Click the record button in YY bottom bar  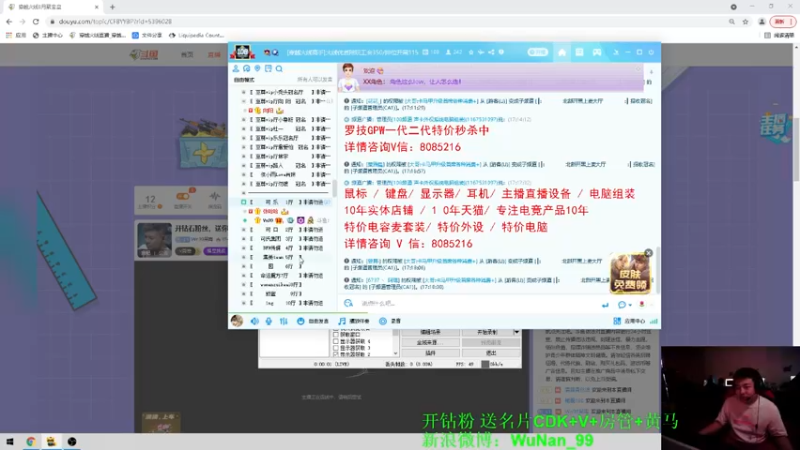tap(390, 321)
